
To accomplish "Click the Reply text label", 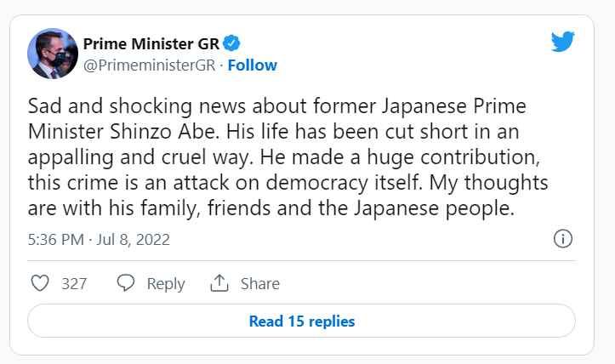I will coord(165,284).
